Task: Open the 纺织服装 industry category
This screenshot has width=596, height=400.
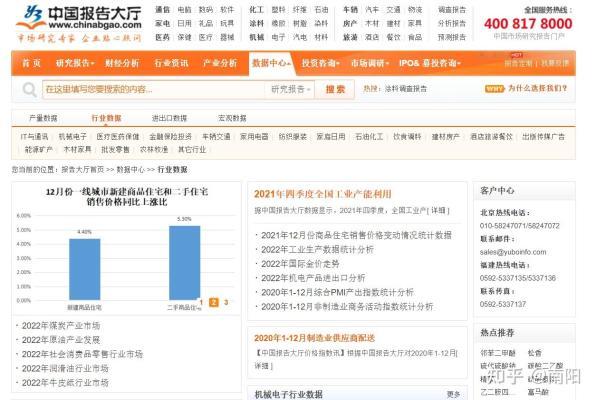Action: [293, 137]
